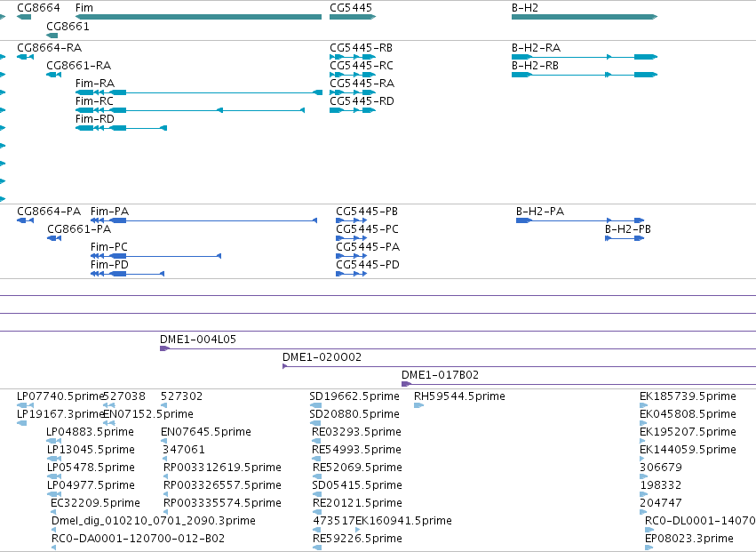Select the B-H2-RA transcript

tap(585, 57)
